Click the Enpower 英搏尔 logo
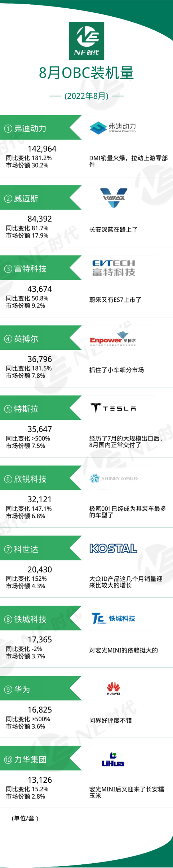 pos(113,339)
